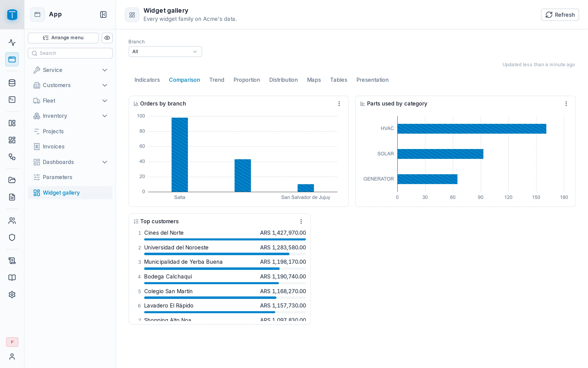The width and height of the screenshot is (588, 368).
Task: Switch to the Proportion tab
Action: [x=247, y=80]
